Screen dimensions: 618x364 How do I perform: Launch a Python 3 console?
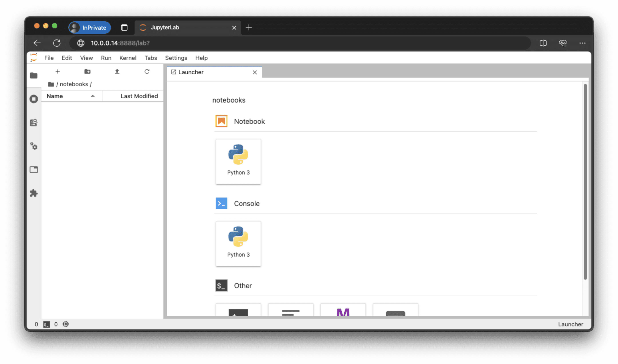(238, 244)
